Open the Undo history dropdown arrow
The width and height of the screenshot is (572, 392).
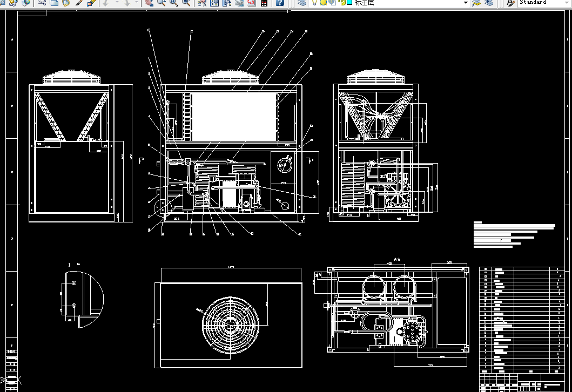[117, 3]
